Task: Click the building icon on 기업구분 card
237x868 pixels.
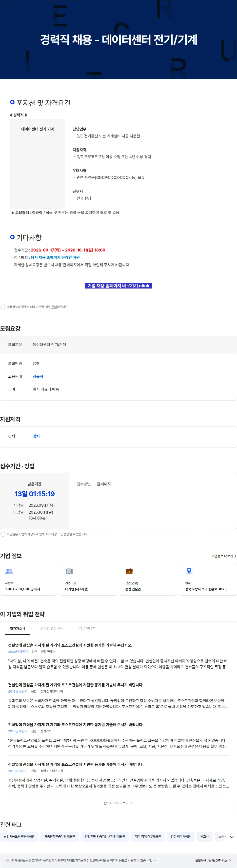Action: pyautogui.click(x=69, y=571)
